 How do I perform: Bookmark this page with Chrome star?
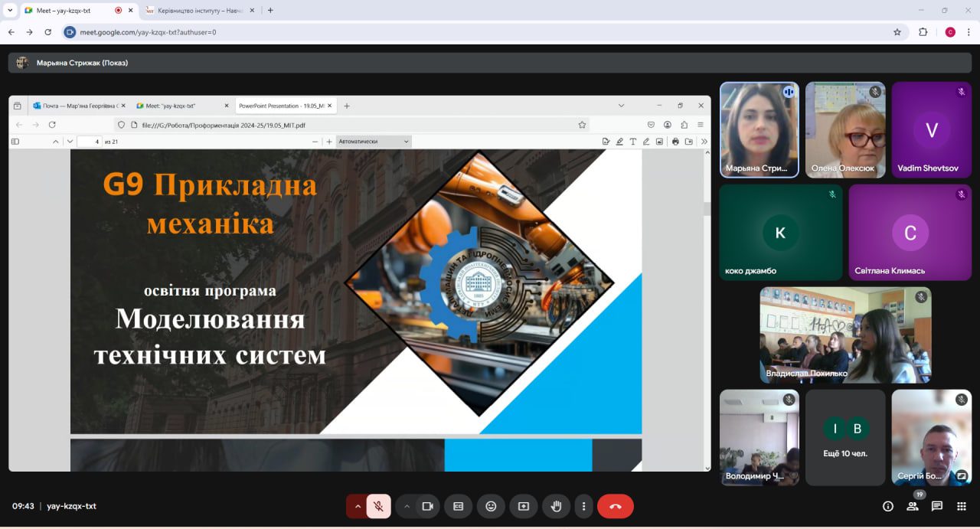(897, 32)
